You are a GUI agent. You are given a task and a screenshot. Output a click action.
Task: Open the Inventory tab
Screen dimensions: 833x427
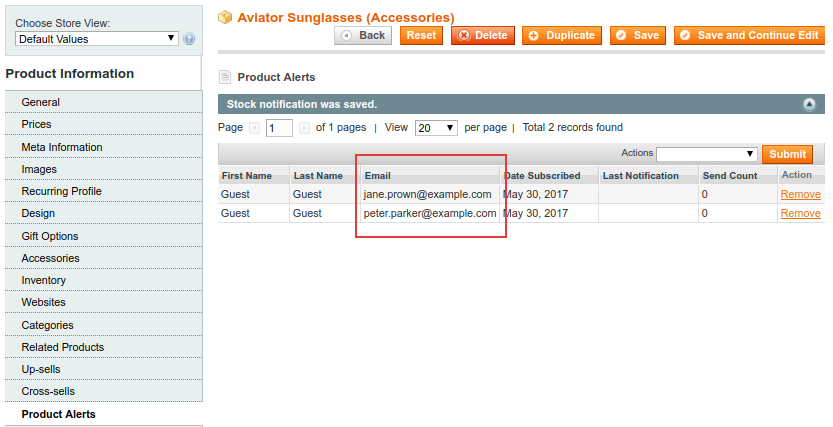pos(104,280)
